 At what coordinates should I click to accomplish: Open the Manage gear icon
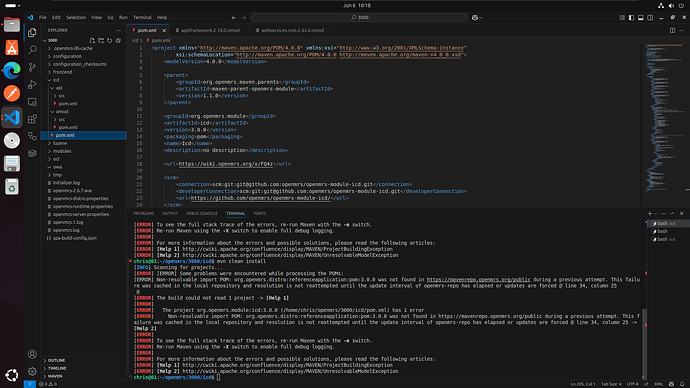[32, 371]
